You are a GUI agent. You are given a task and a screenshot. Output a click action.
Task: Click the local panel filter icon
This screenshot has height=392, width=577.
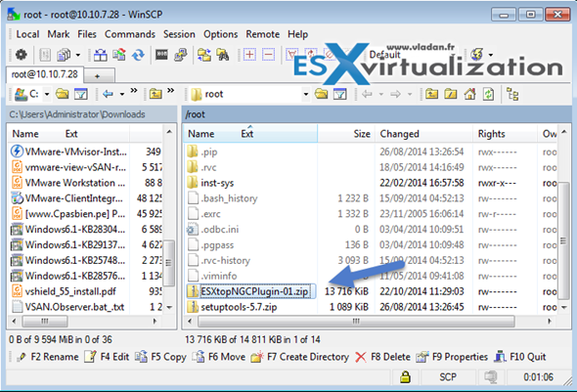click(81, 94)
